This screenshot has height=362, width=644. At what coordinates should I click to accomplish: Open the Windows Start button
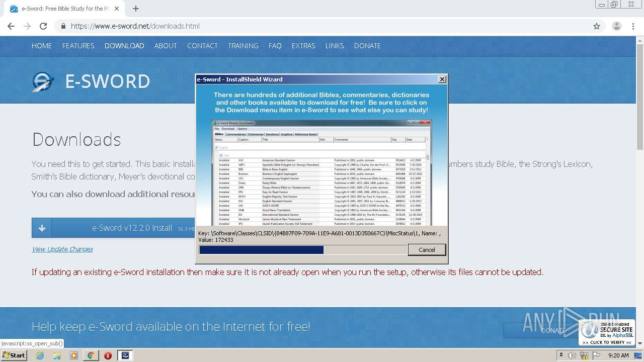pos(14,355)
